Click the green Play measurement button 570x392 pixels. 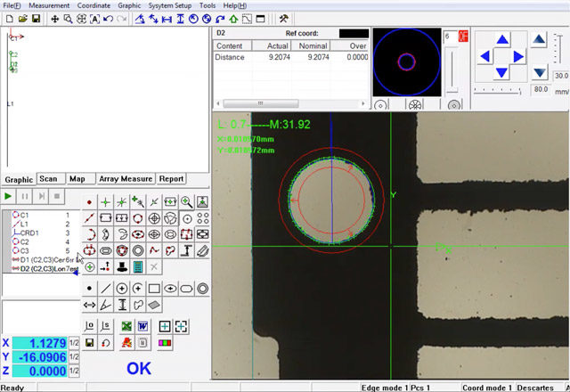tap(8, 195)
